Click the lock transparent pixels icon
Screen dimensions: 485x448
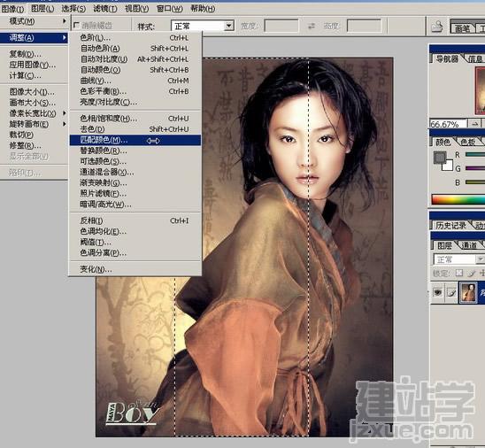[x=459, y=273]
